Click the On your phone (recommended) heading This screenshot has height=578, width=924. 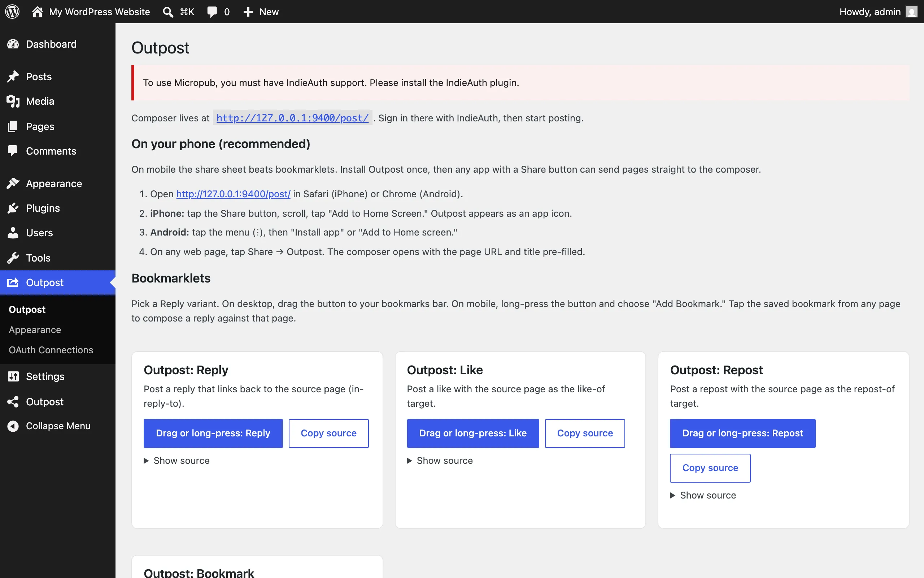click(x=221, y=144)
